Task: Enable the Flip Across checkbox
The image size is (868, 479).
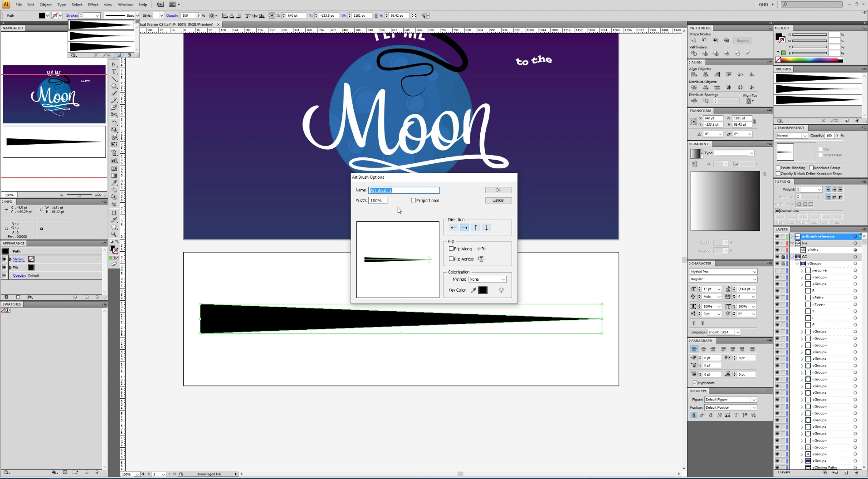Action: click(x=451, y=259)
